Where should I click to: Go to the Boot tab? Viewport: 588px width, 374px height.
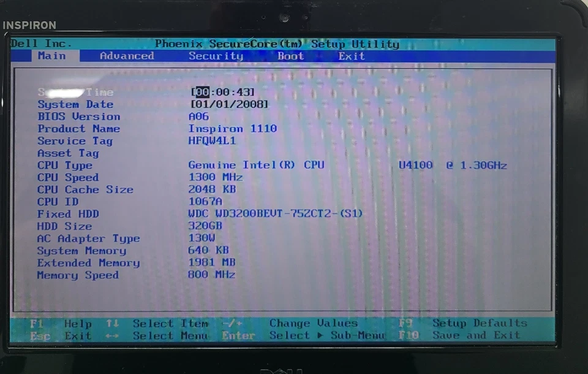click(290, 56)
